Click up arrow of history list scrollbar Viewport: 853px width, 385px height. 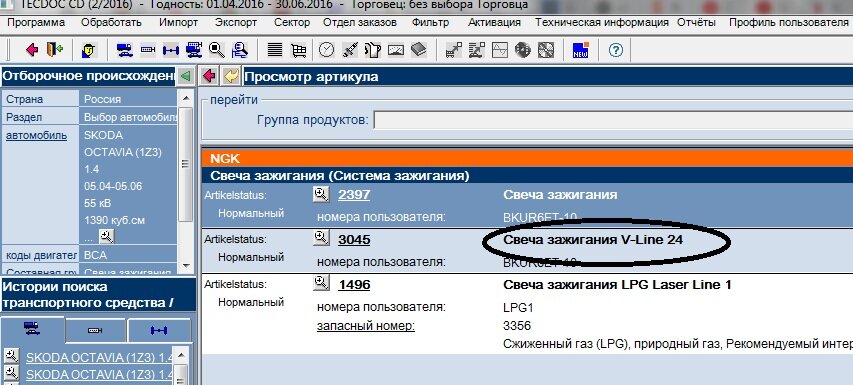coord(181,355)
